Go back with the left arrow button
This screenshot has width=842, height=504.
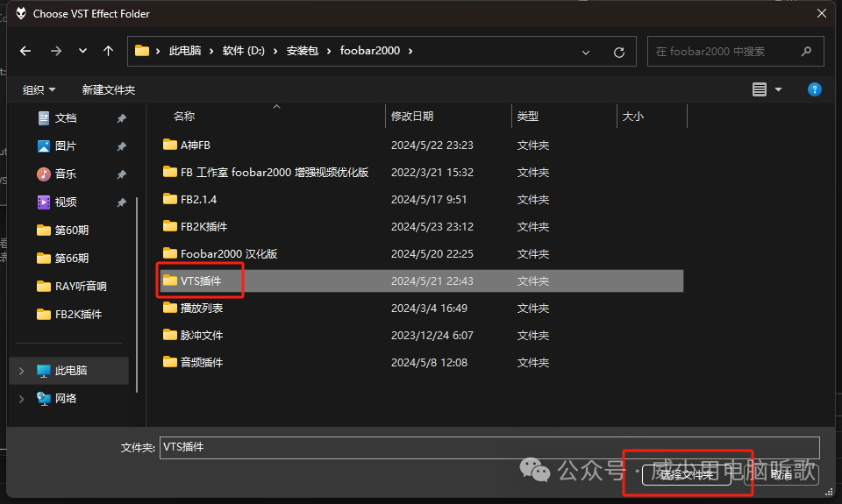coord(25,51)
